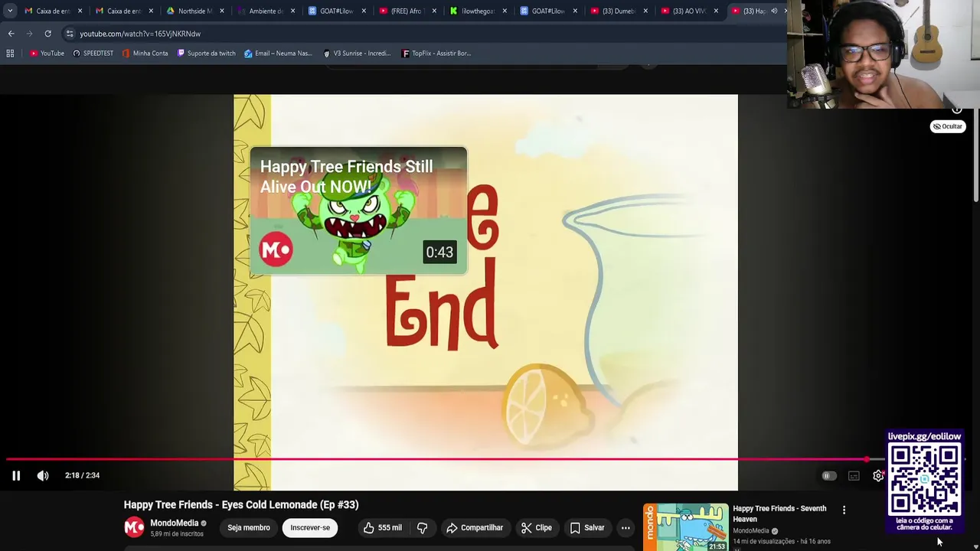
Task: Open the end-screen card "Happy Tree Friends Still Alive Out NOW!"
Action: pyautogui.click(x=358, y=210)
